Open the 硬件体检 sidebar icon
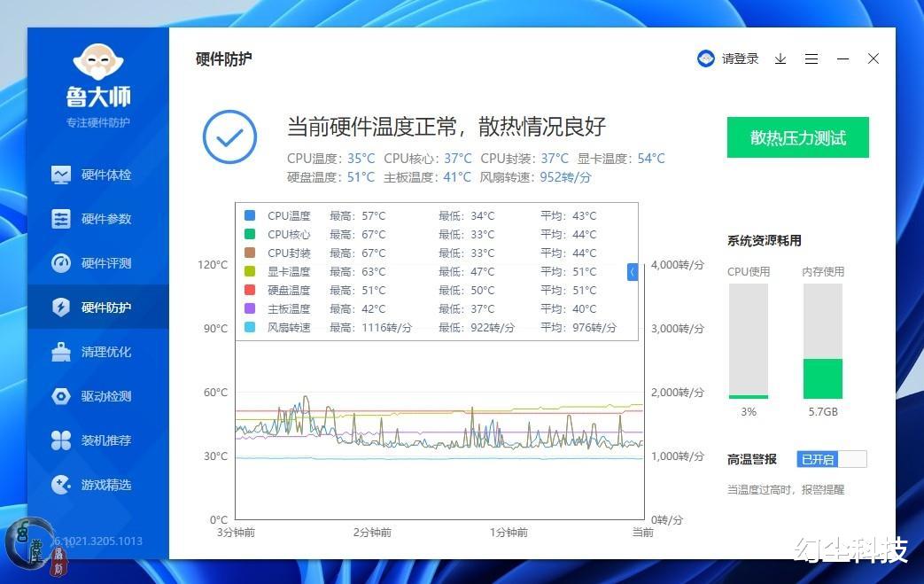The height and width of the screenshot is (584, 924). pyautogui.click(x=61, y=175)
